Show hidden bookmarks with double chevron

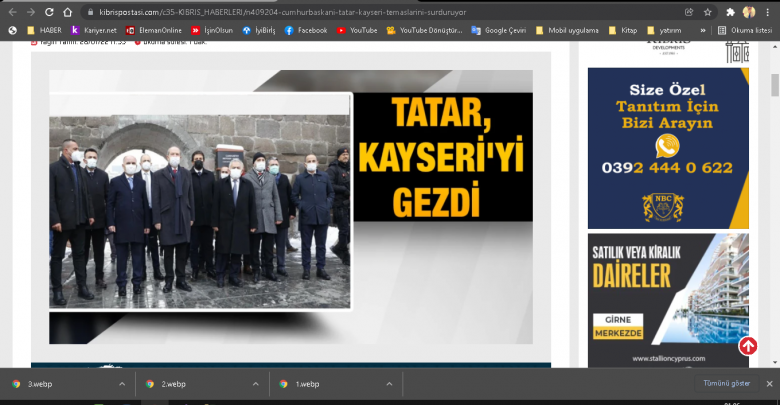point(703,30)
